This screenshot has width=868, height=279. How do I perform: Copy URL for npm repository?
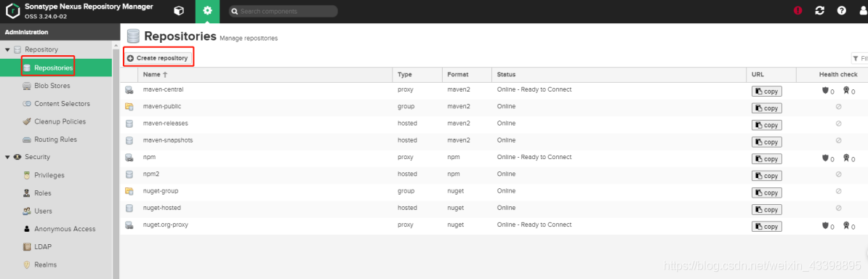[767, 159]
